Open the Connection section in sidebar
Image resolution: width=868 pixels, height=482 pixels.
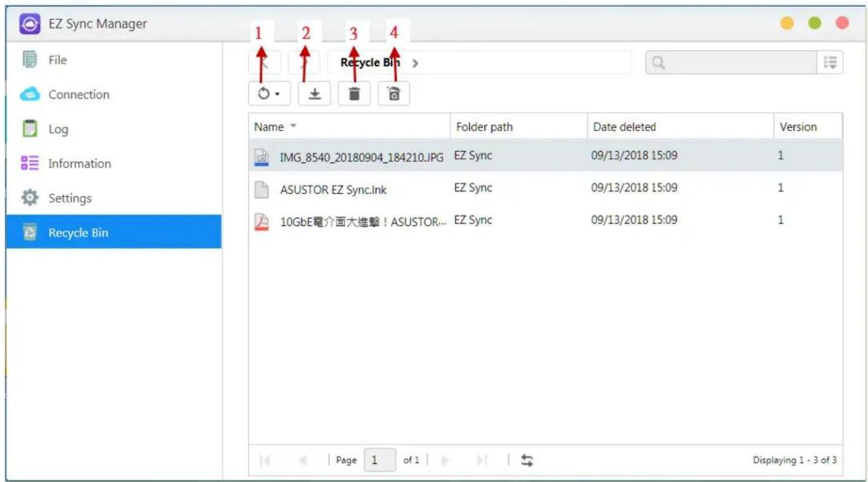(x=114, y=94)
